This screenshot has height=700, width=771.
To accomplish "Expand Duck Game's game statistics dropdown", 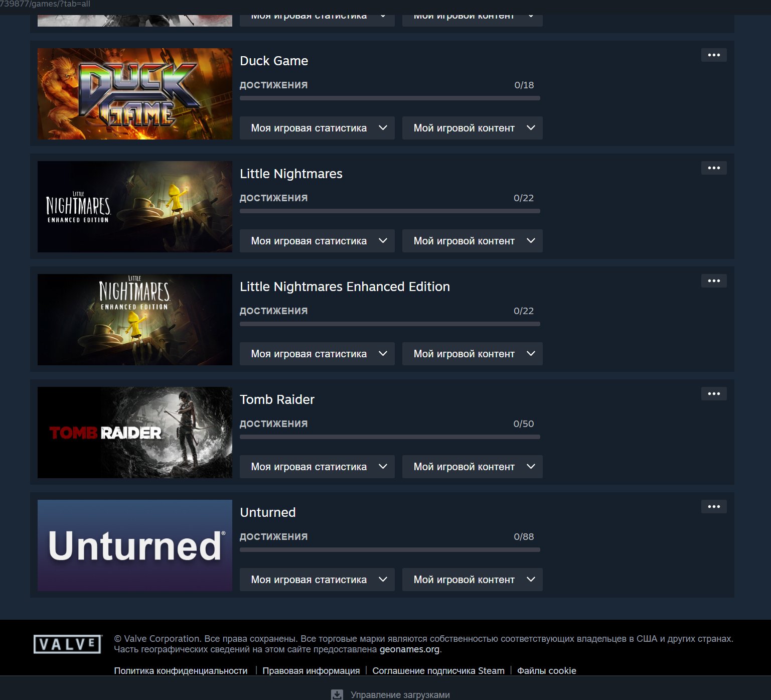I will 317,128.
